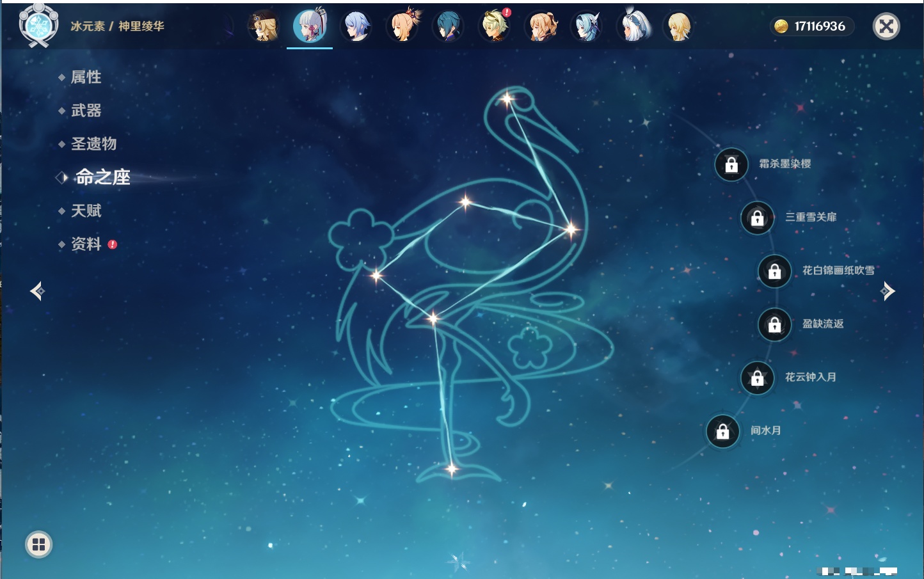Click the lock icon for 三重雪关扉
Viewport: 924px width, 579px height.
[x=758, y=218]
